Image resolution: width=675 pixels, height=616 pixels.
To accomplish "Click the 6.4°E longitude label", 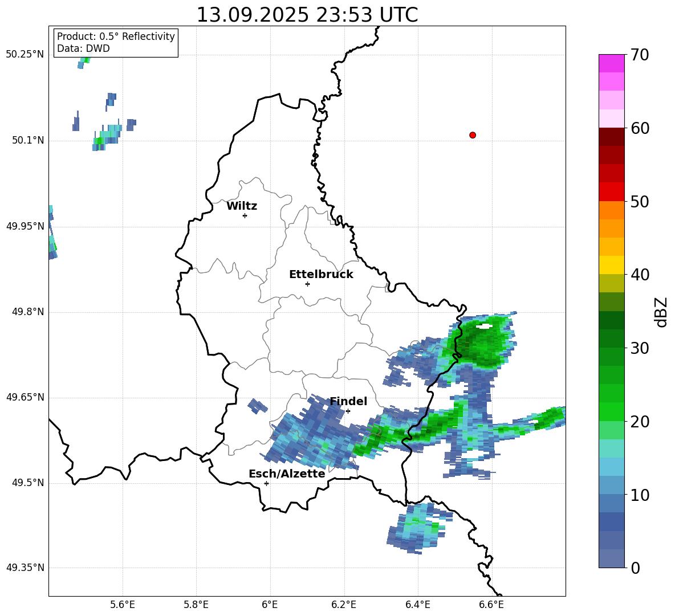I will (x=417, y=605).
